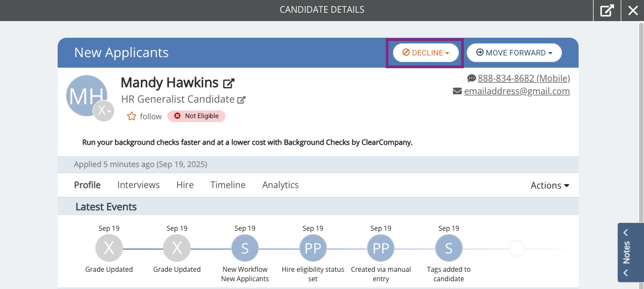This screenshot has width=644, height=289.
Task: Switch to the Hire tab
Action: tap(185, 185)
